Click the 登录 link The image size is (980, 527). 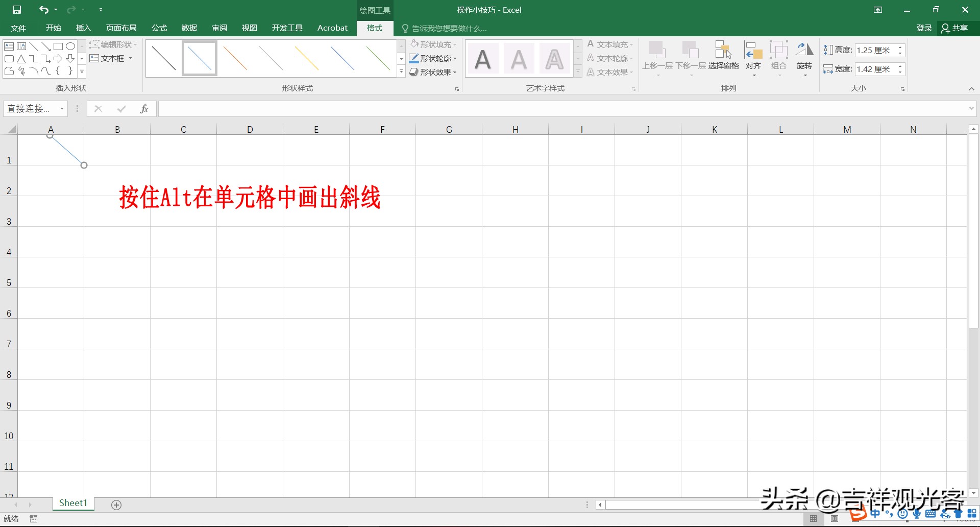click(x=923, y=28)
